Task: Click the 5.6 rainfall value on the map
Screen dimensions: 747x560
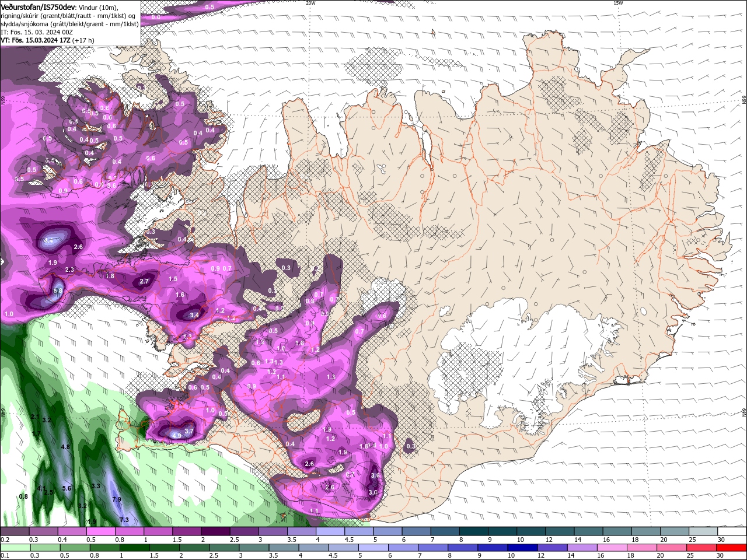Action: pyautogui.click(x=67, y=488)
